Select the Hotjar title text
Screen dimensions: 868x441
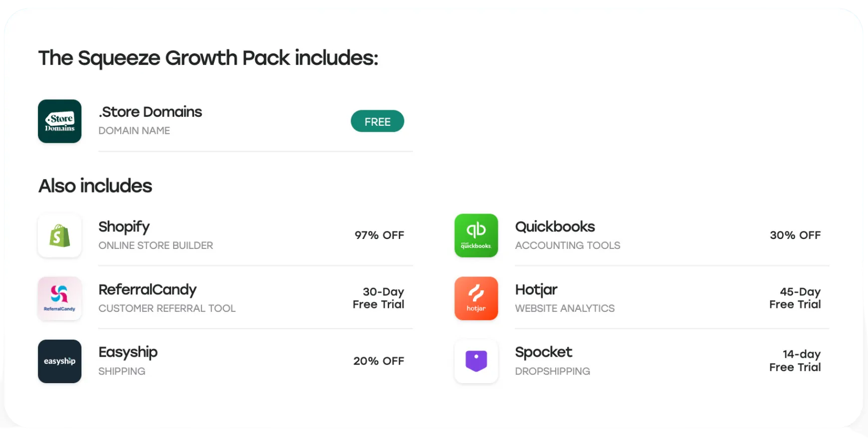536,290
